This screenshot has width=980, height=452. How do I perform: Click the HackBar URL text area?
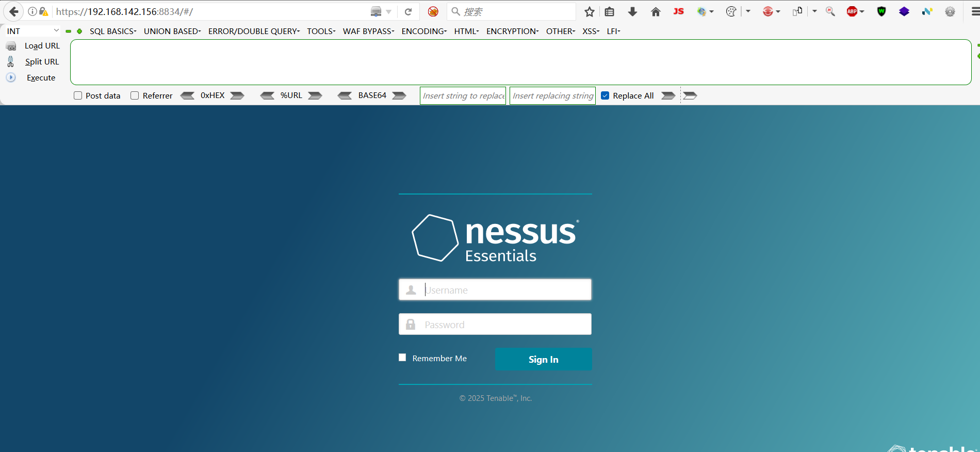(521, 62)
